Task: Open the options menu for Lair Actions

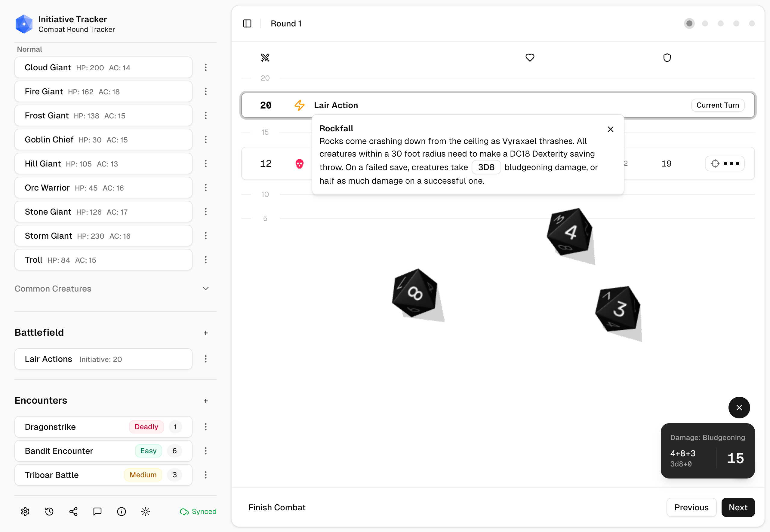Action: [206, 359]
